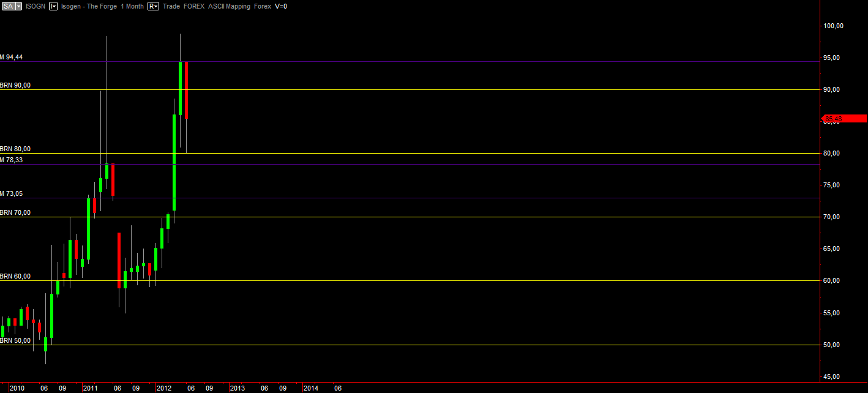Click the 'M 73,05' level label
Screen dimensions: 868x393
tap(12, 193)
